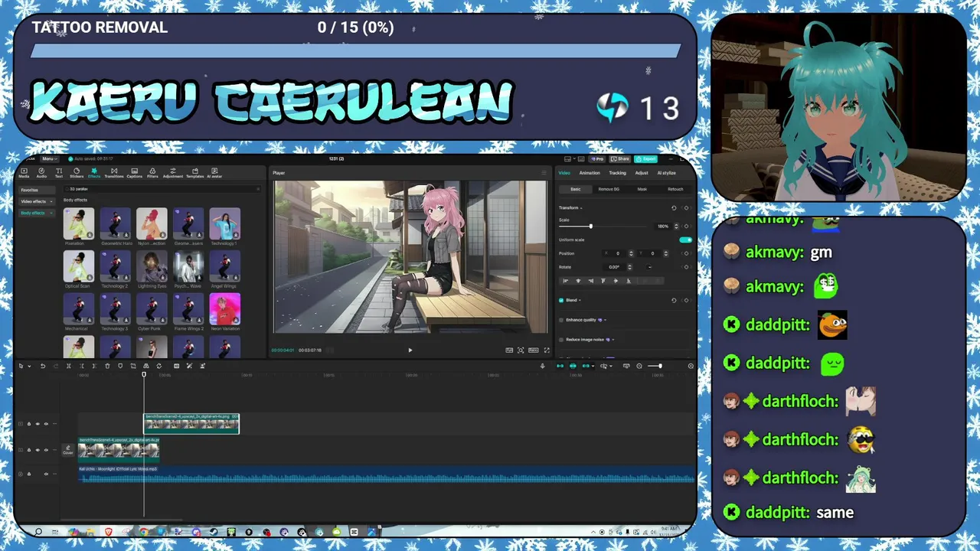This screenshot has height=551, width=980.
Task: Lock the top video track
Action: [29, 424]
